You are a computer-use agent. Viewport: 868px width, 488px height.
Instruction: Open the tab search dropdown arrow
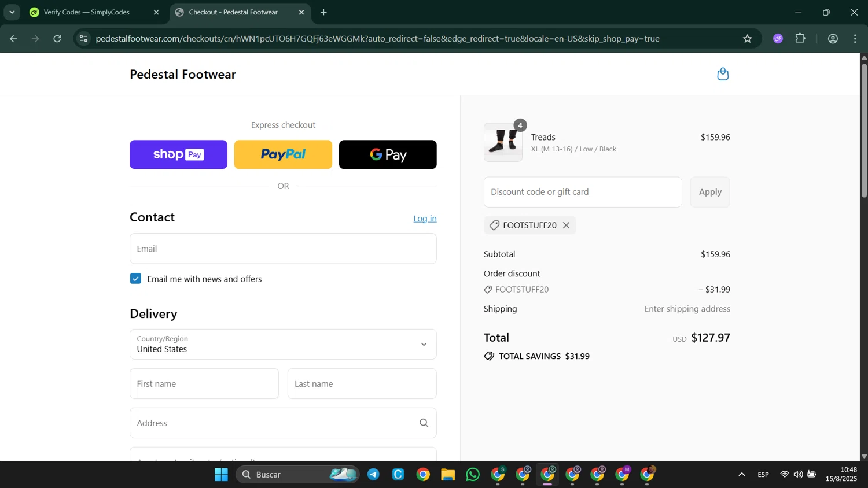click(x=12, y=12)
